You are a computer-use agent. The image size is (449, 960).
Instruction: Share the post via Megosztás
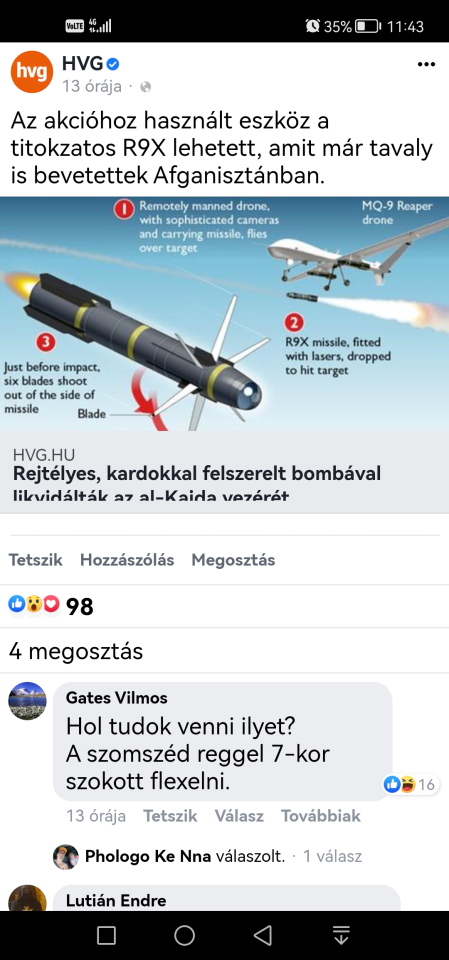233,560
